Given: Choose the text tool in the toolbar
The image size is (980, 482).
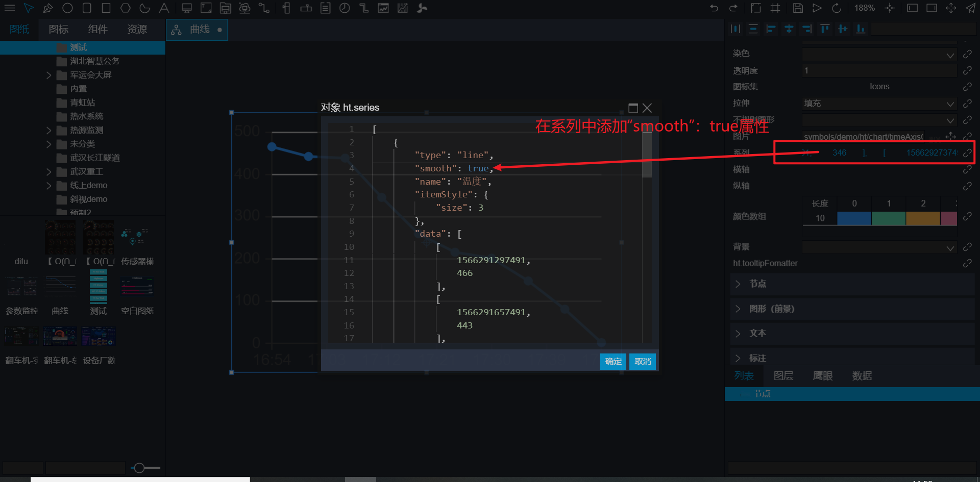Looking at the screenshot, I should click(x=164, y=8).
